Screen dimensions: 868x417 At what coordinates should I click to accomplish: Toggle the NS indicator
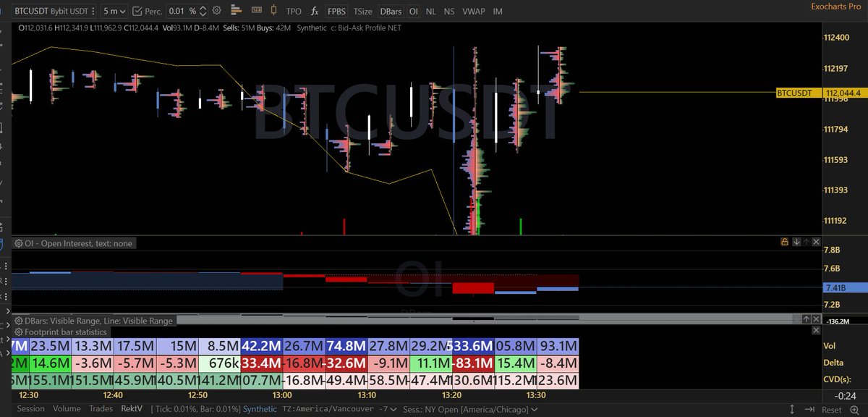[449, 12]
